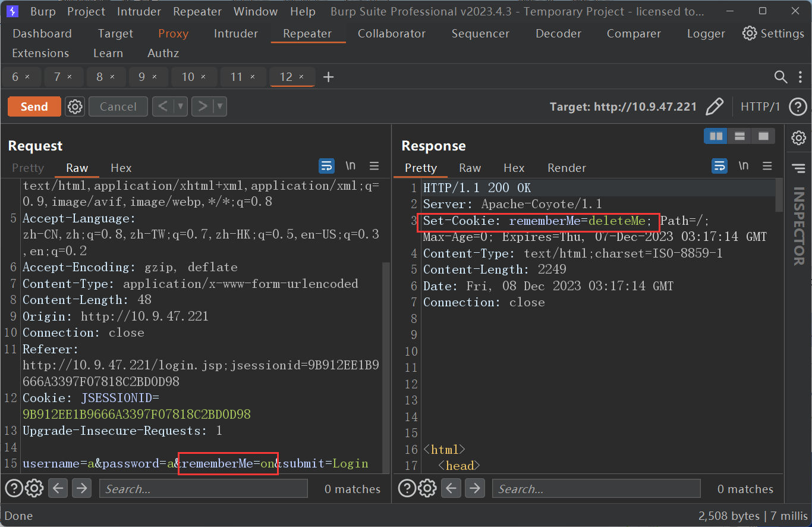Click the Target: http://10.9.47.221 text
This screenshot has width=812, height=527.
click(623, 107)
